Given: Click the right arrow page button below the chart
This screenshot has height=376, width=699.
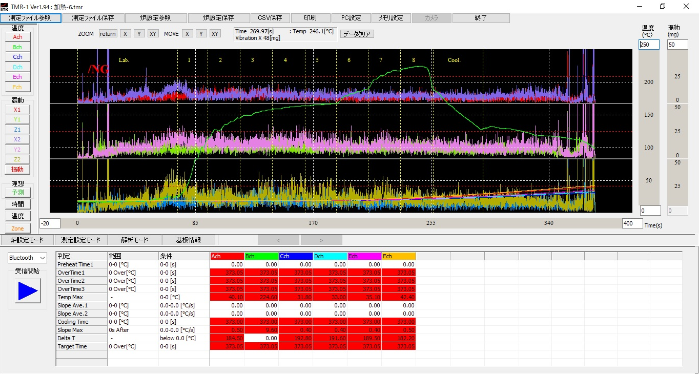Looking at the screenshot, I should point(321,240).
